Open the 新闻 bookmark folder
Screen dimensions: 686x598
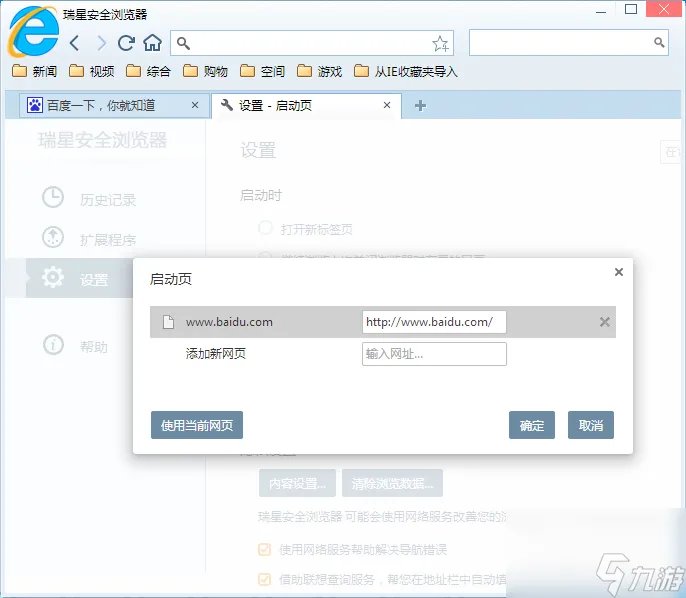pos(35,71)
